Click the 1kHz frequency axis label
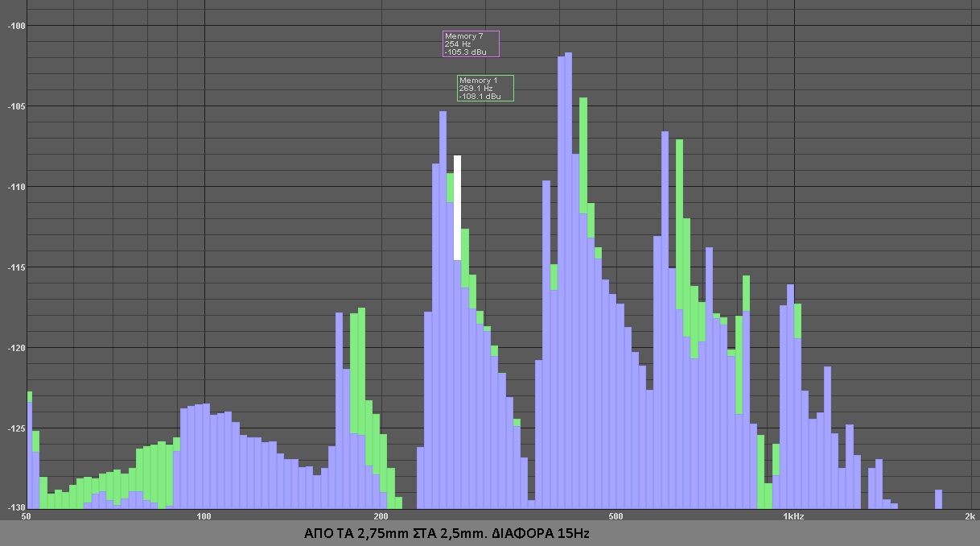Screen dimensions: 980x546 click(x=793, y=516)
